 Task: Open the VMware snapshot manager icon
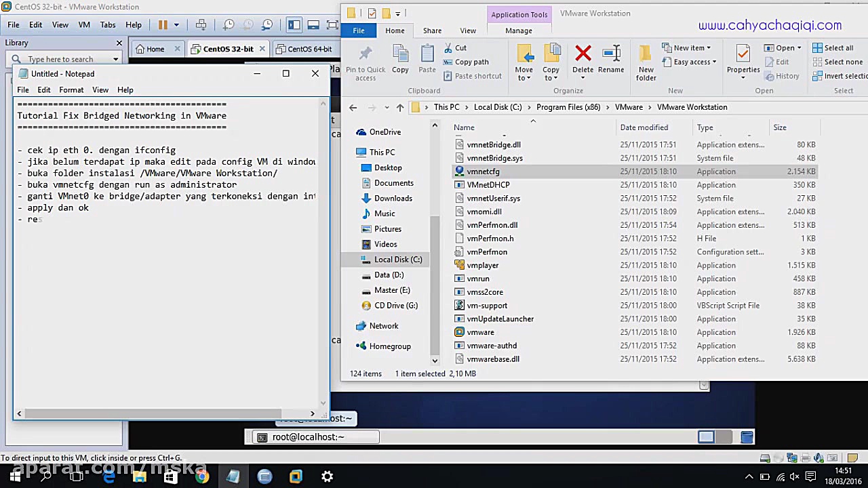click(267, 25)
